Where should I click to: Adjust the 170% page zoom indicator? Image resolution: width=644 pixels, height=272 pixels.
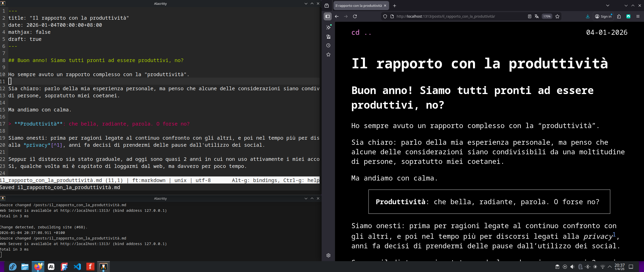(x=547, y=16)
